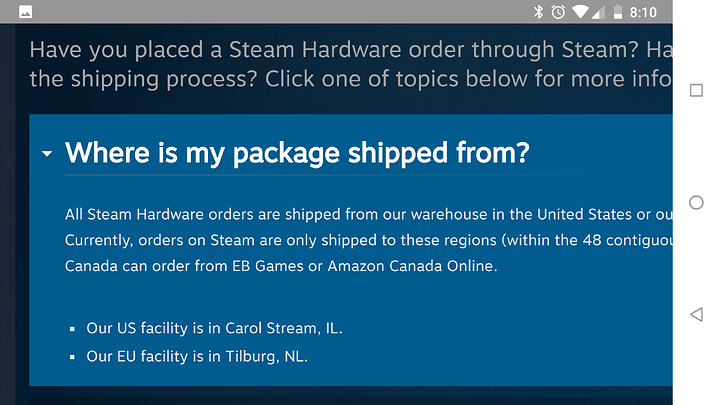The image size is (720, 405).
Task: Tap the Wi-Fi signal status icon
Action: (580, 12)
